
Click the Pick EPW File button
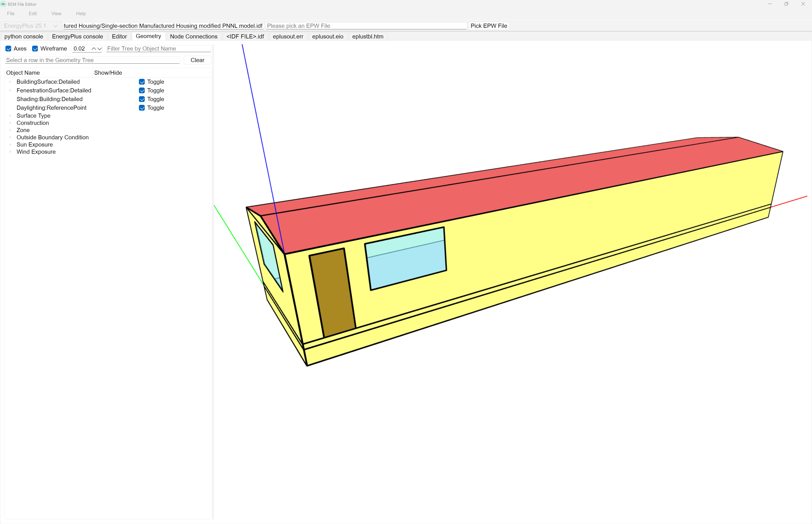pos(489,26)
